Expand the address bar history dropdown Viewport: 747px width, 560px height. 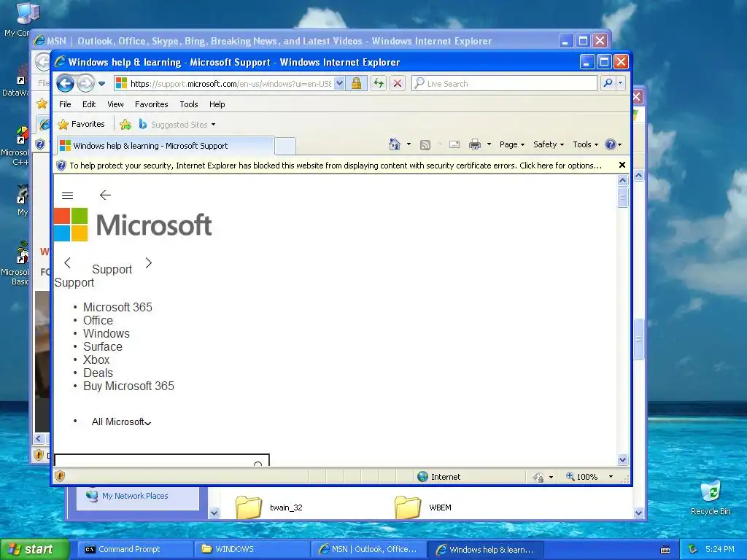point(339,83)
